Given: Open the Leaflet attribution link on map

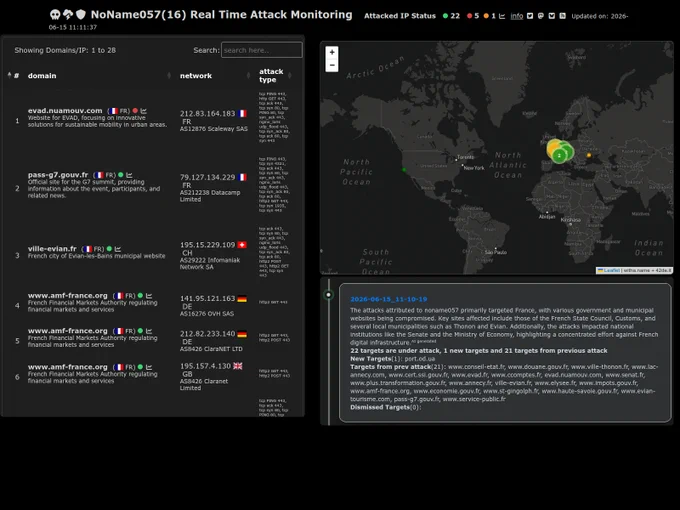Looking at the screenshot, I should [x=611, y=270].
